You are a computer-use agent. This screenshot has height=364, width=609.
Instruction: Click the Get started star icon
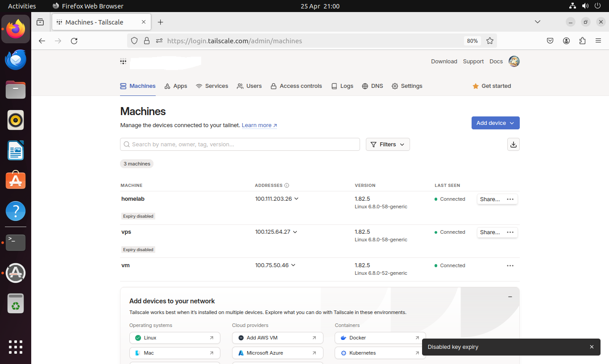(x=475, y=86)
